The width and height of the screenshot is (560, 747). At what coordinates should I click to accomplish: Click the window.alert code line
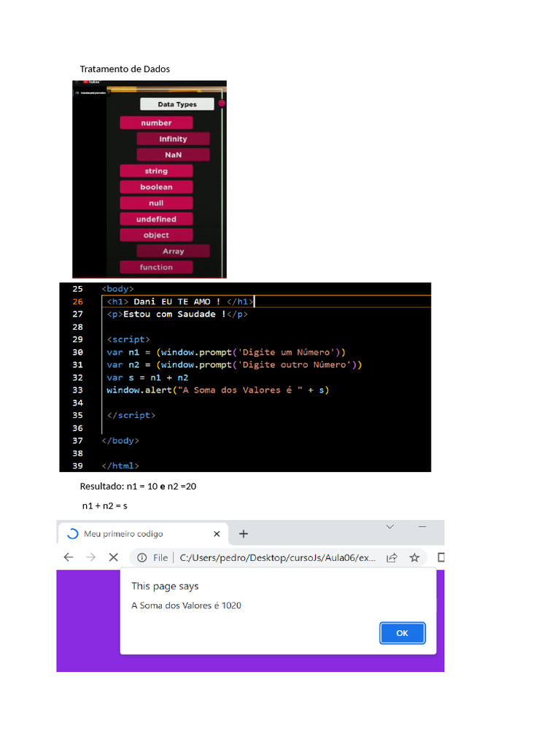[218, 390]
